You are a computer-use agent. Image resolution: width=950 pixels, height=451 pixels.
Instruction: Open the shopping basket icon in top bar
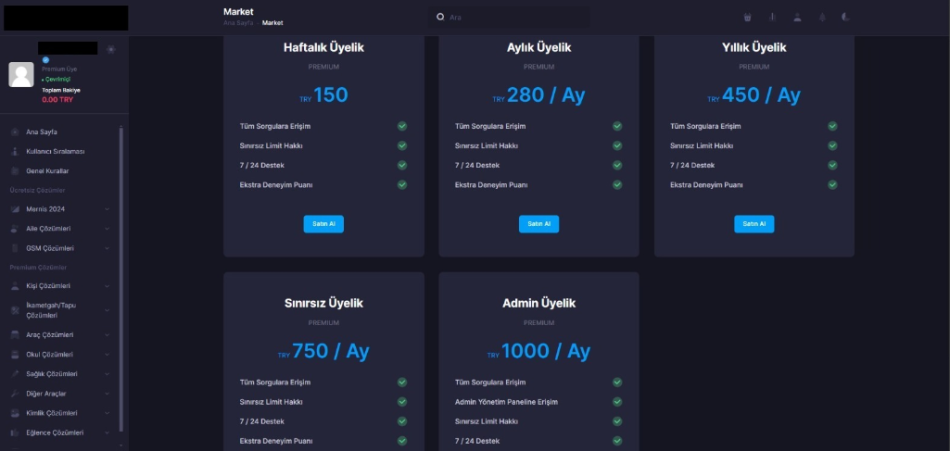coord(748,17)
